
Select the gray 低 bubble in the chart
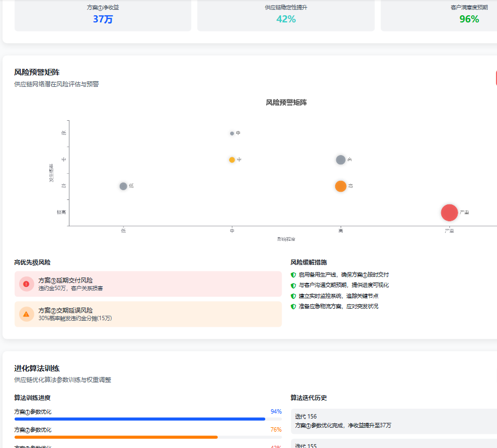pyautogui.click(x=124, y=186)
